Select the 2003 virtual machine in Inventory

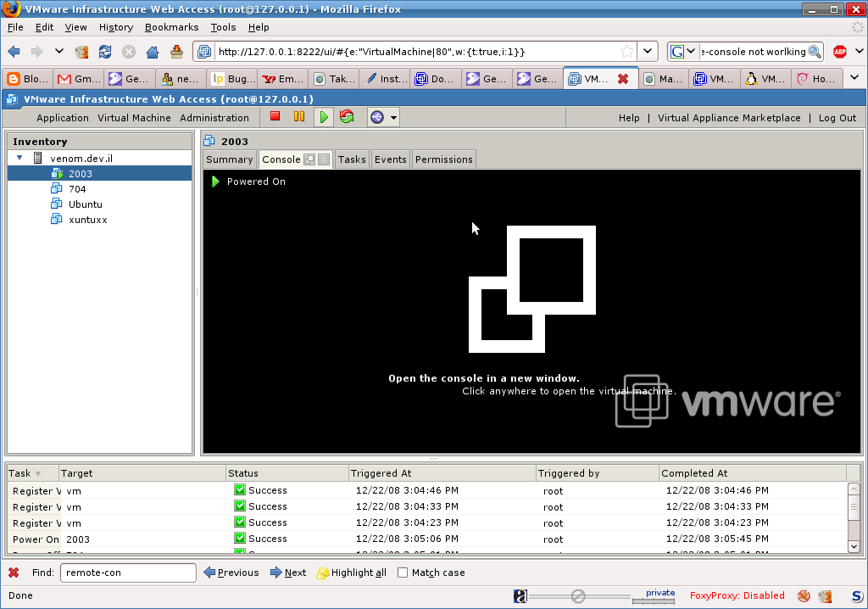coord(100,173)
